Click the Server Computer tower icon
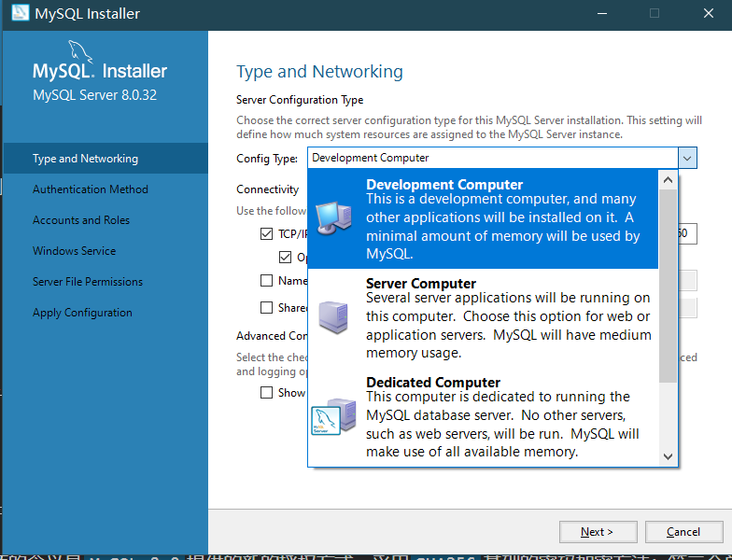Image resolution: width=732 pixels, height=560 pixels. click(333, 317)
